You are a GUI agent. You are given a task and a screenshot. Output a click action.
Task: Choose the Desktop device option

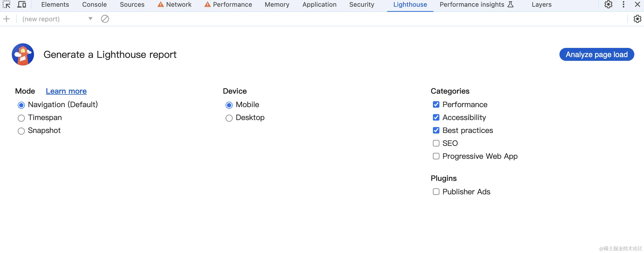(229, 118)
